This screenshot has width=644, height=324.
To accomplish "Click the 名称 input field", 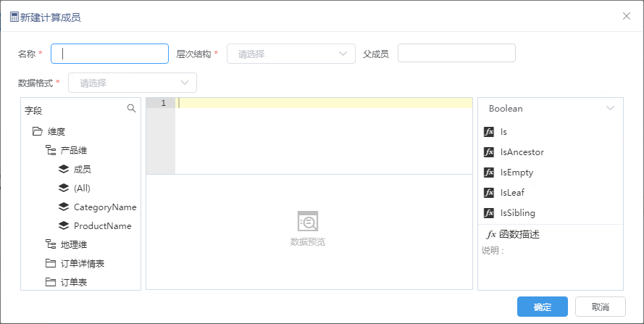I will (x=109, y=54).
